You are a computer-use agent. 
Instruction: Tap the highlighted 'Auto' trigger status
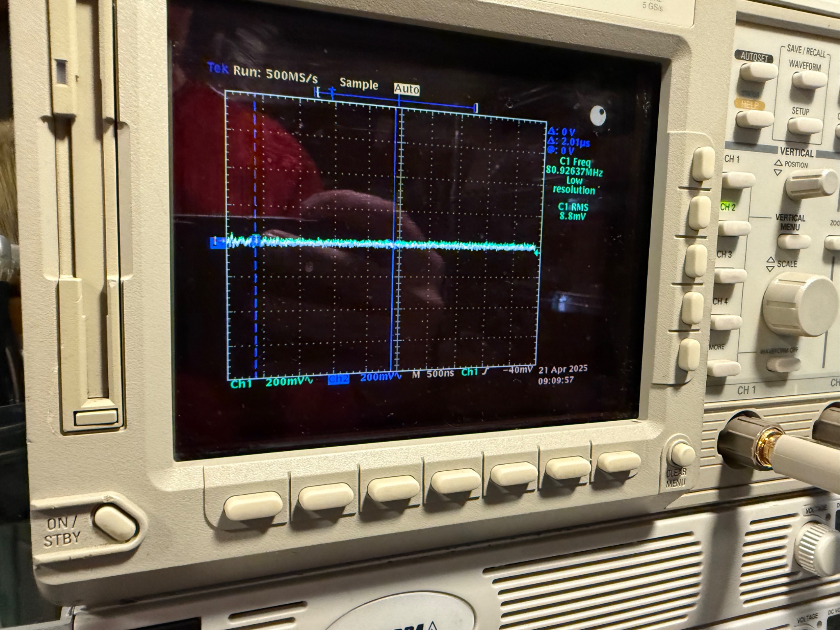pos(407,89)
